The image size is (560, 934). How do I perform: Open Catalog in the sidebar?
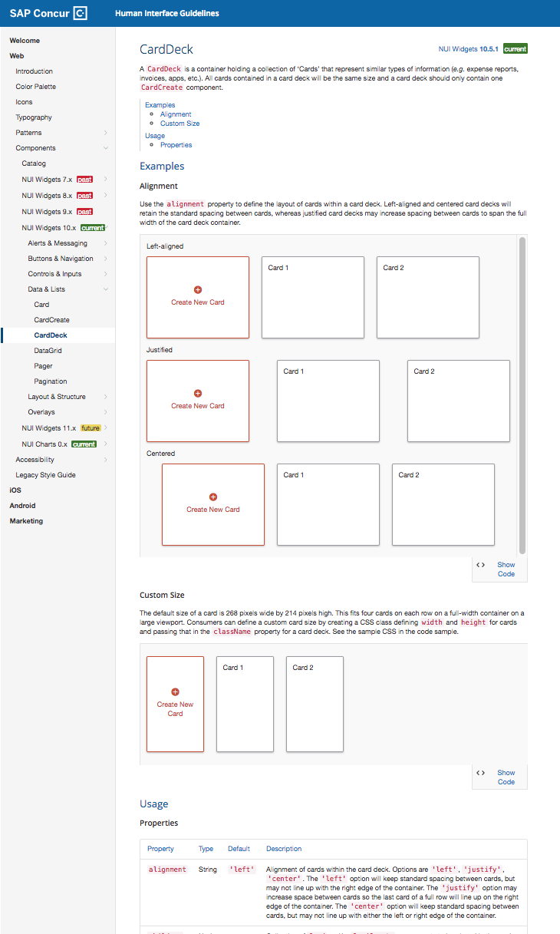coord(34,163)
